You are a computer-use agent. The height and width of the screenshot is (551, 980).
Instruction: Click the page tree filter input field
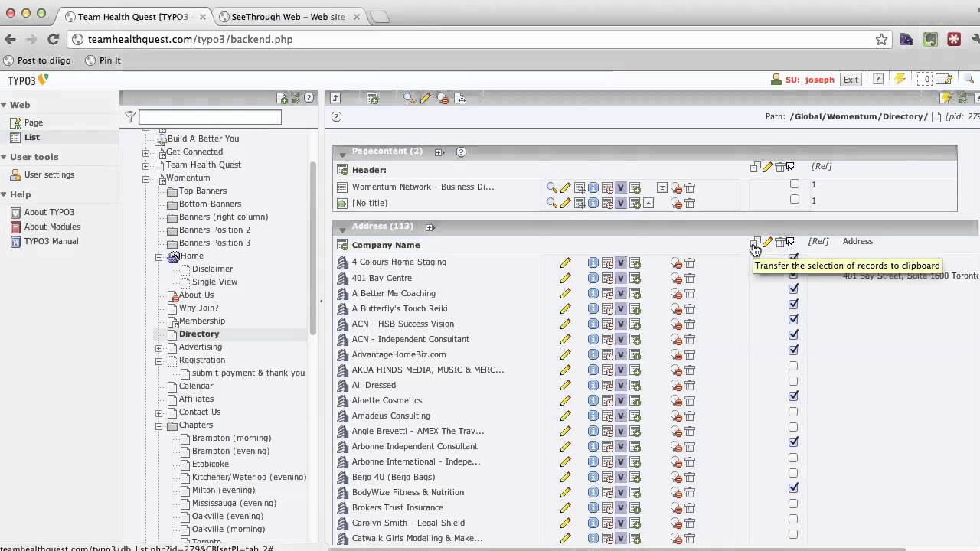[210, 117]
